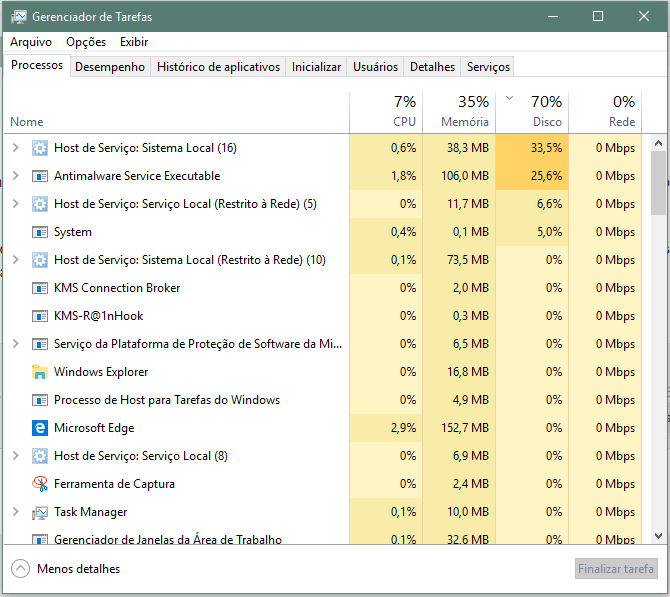Click icon of Serviço da Plataforma de Proteção de Software
Viewport: 670px width, 597px height.
40,344
